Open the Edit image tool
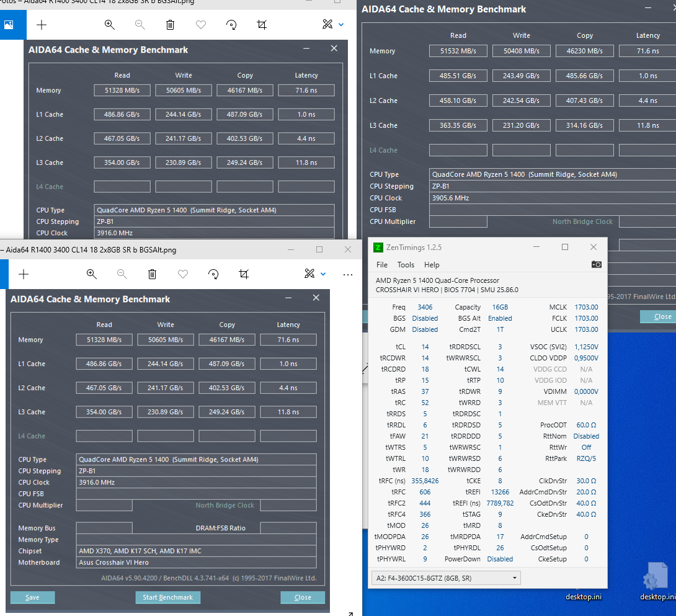This screenshot has height=616, width=676. [327, 25]
